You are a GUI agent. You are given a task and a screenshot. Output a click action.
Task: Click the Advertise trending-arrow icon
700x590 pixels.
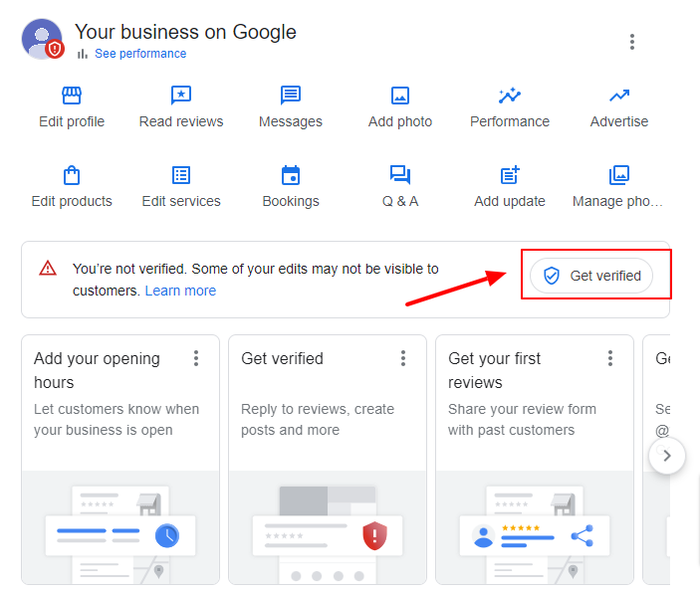[x=619, y=95]
